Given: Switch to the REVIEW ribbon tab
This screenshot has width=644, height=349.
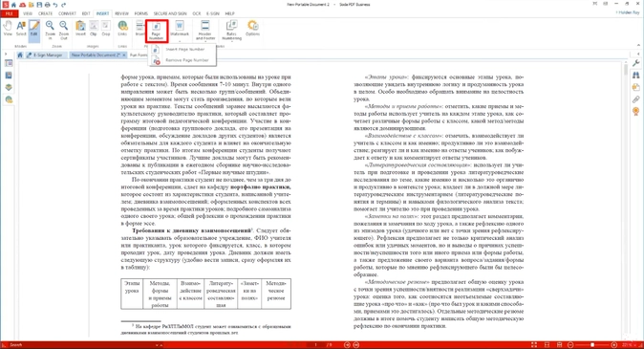Looking at the screenshot, I should click(x=121, y=13).
